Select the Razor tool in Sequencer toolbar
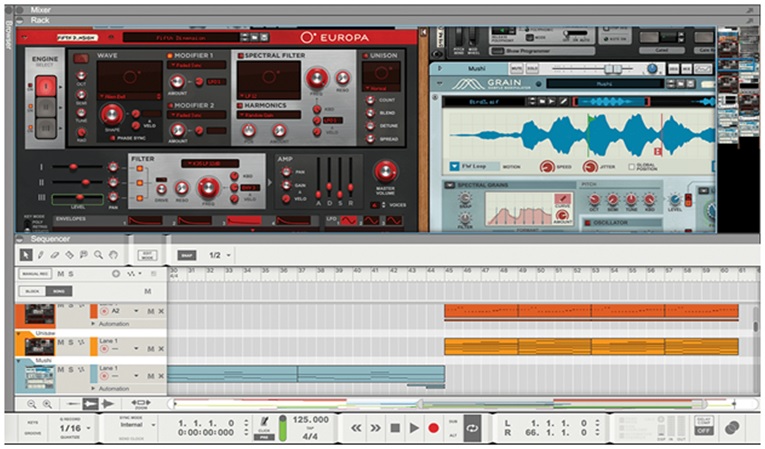 [x=69, y=255]
